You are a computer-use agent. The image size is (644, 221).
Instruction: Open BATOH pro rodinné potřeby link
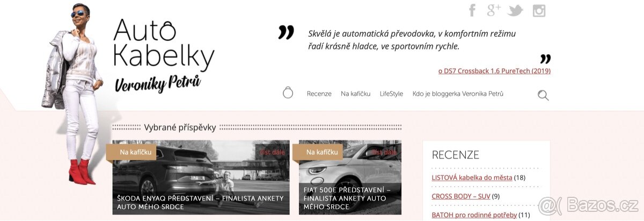click(474, 215)
